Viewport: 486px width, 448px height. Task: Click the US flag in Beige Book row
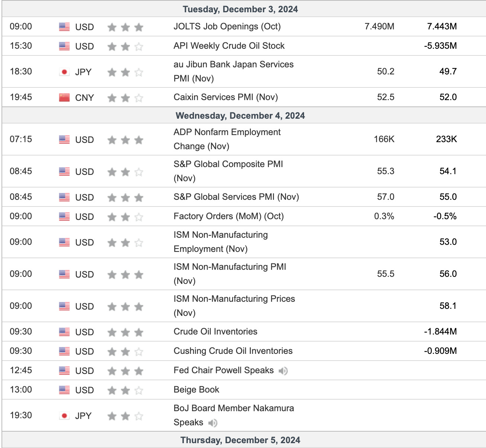[x=64, y=390]
